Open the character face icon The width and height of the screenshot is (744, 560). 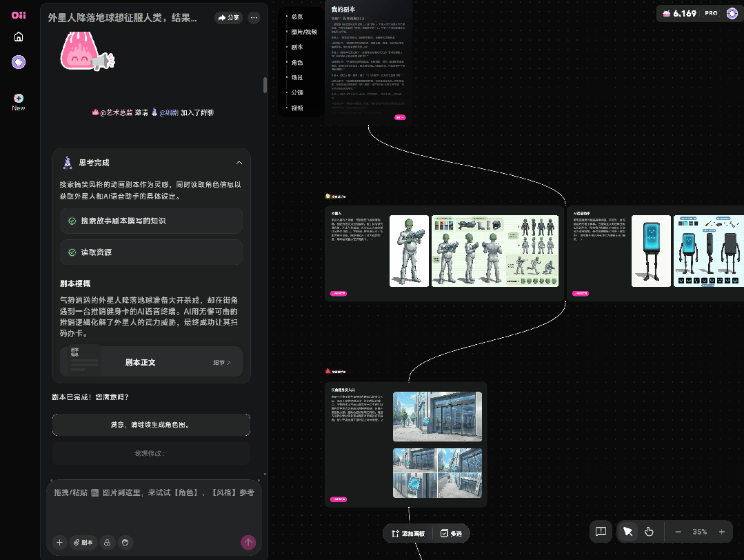(x=125, y=543)
